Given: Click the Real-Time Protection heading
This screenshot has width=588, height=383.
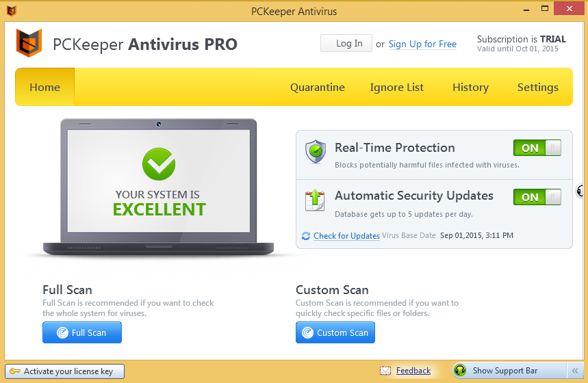Looking at the screenshot, I should point(394,148).
